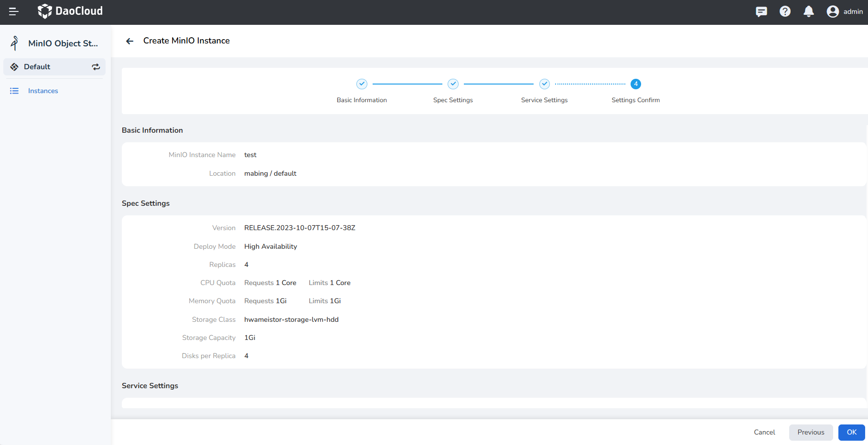The height and width of the screenshot is (445, 868).
Task: Click the MinIO Object Storage flamingo icon
Action: 15,43
